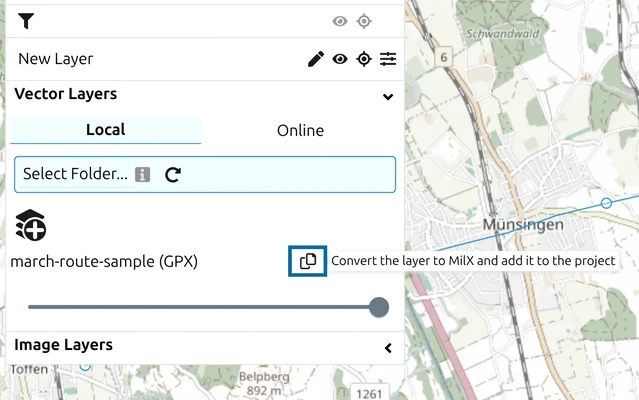The height and width of the screenshot is (400, 639).
Task: Open the layer filter funnel icon
Action: [26, 21]
